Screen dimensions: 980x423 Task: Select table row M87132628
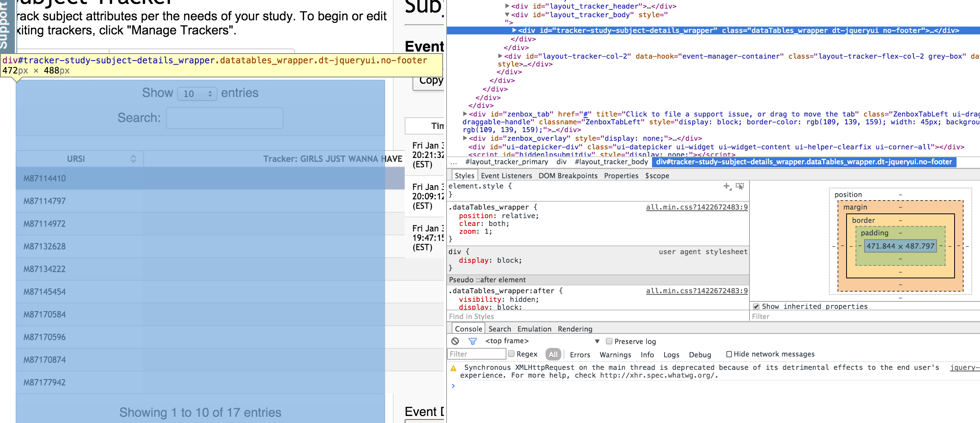tap(210, 247)
